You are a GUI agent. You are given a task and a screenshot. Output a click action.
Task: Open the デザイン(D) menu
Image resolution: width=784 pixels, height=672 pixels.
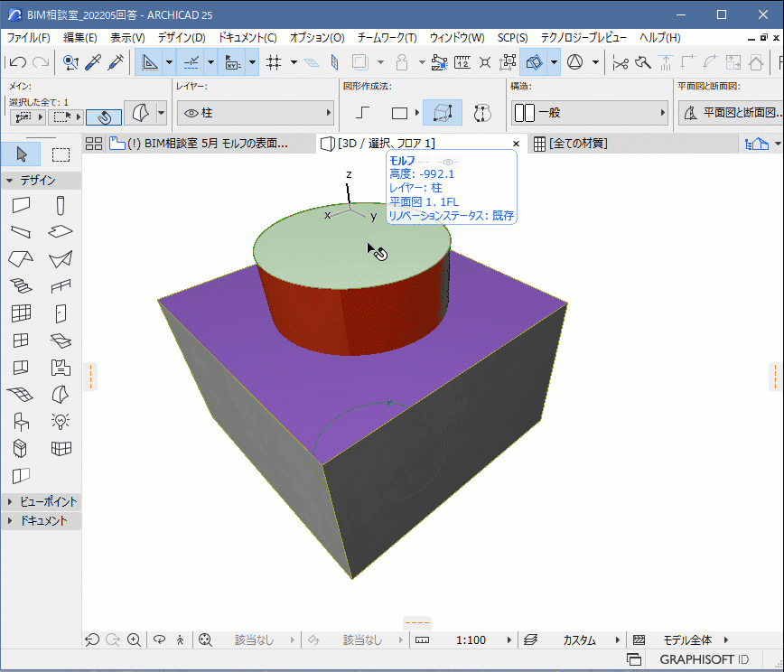(x=181, y=38)
